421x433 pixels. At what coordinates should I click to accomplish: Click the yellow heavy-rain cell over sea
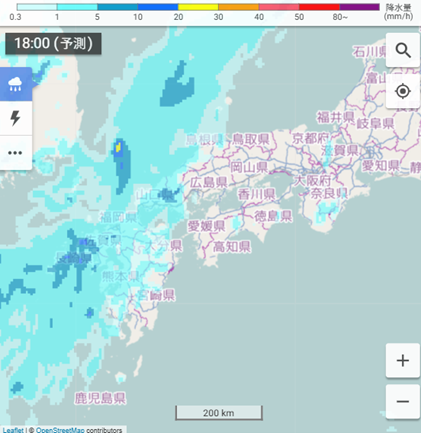(x=118, y=147)
